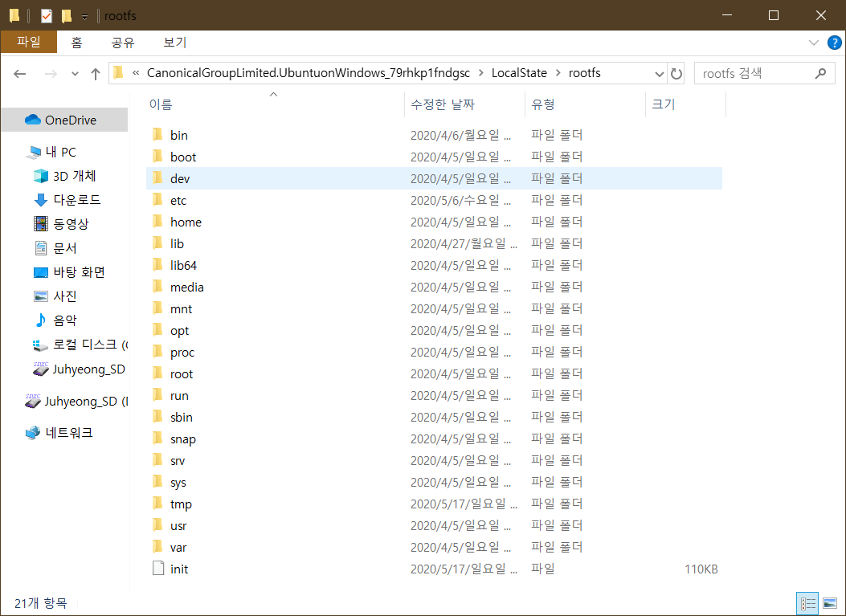Select the mnt folder name
The image size is (846, 616).
181,308
